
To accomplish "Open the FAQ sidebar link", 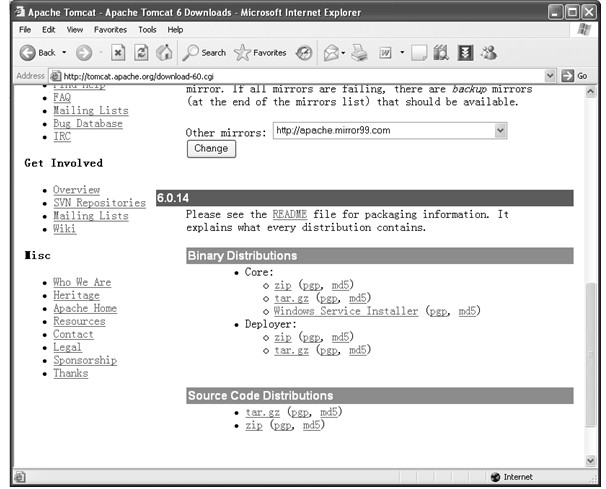I will click(62, 97).
